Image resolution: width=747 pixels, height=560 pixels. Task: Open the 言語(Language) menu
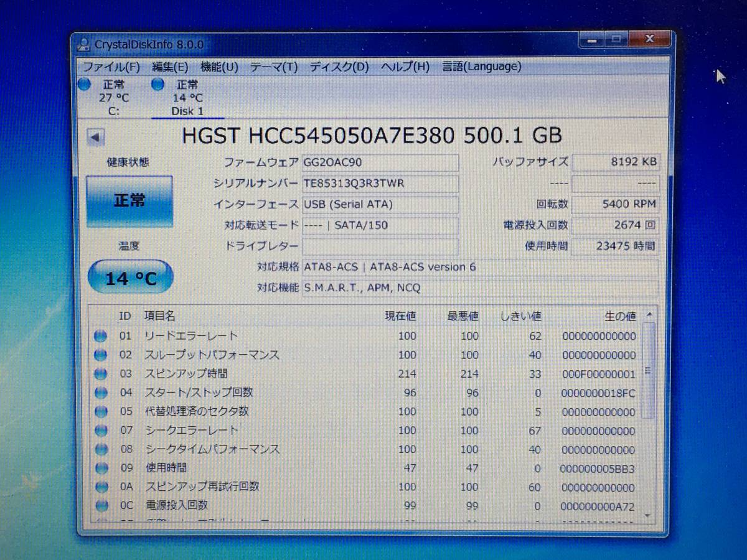pos(482,67)
